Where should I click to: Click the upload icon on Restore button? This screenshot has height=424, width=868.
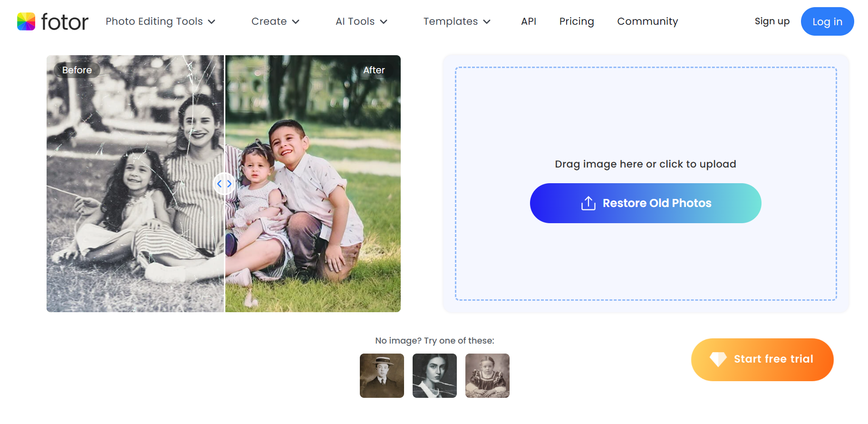(588, 203)
